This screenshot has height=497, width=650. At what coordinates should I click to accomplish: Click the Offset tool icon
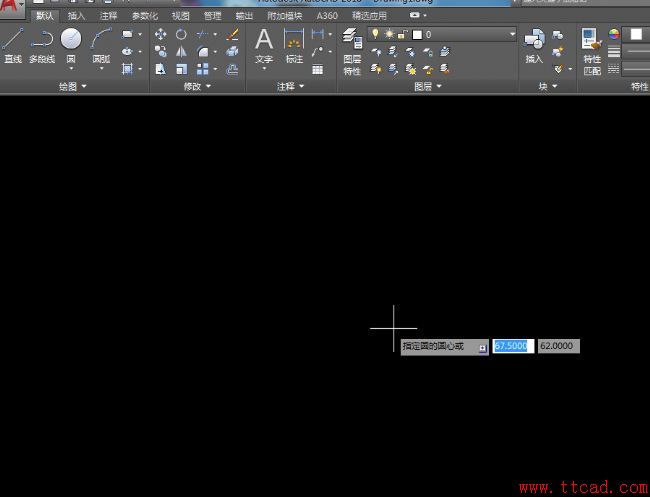tap(233, 69)
